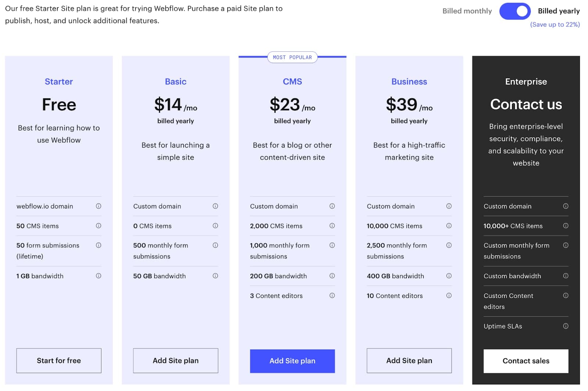Open info for 400 GB bandwidth on Business
588x391 pixels.
(449, 276)
